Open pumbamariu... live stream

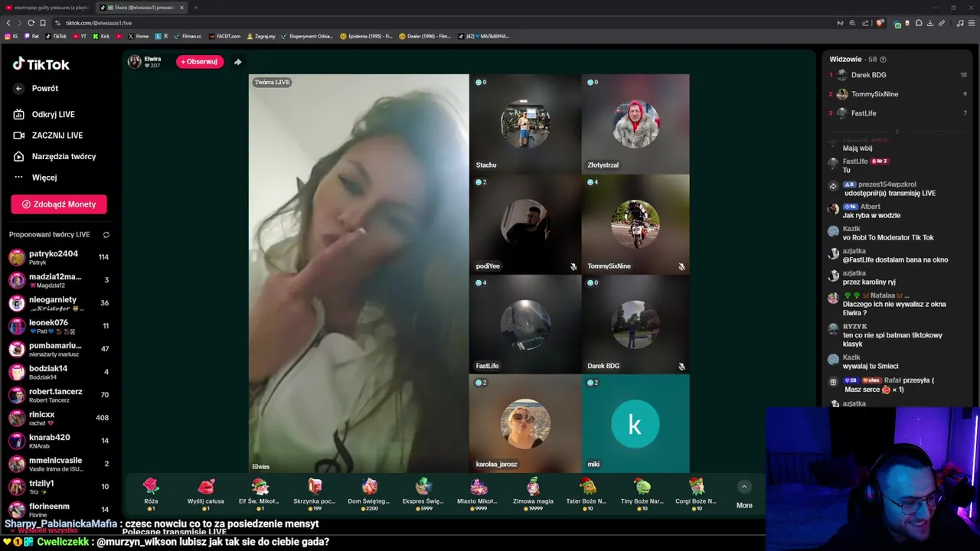point(59,349)
